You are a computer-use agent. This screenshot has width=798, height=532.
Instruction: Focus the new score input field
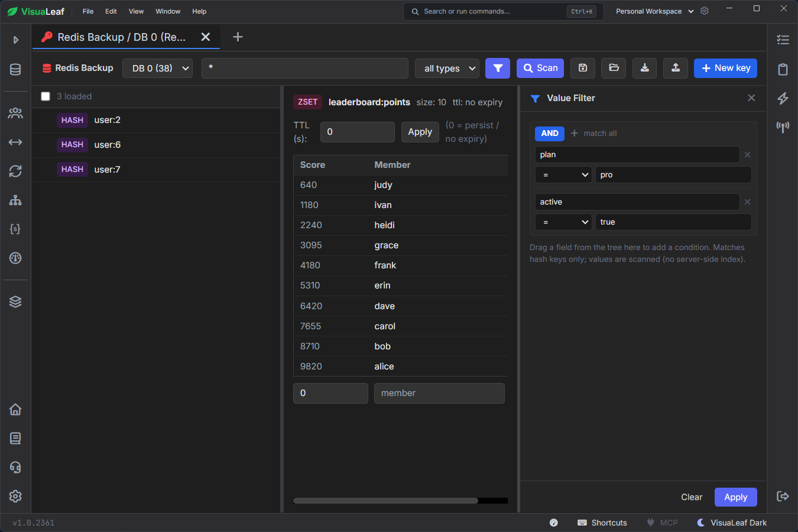(330, 393)
